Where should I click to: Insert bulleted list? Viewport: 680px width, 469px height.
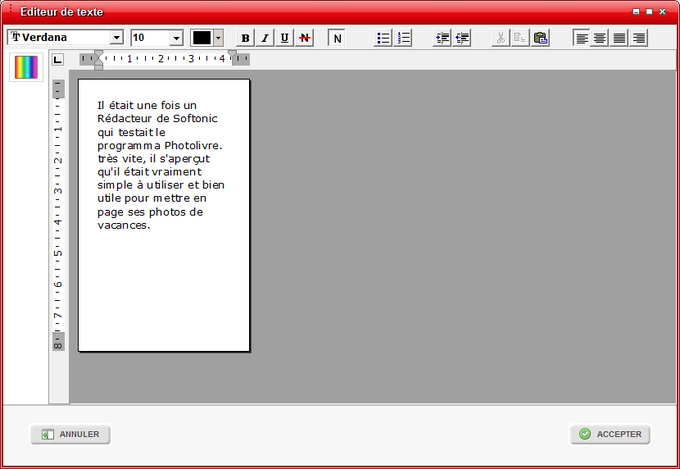click(383, 38)
